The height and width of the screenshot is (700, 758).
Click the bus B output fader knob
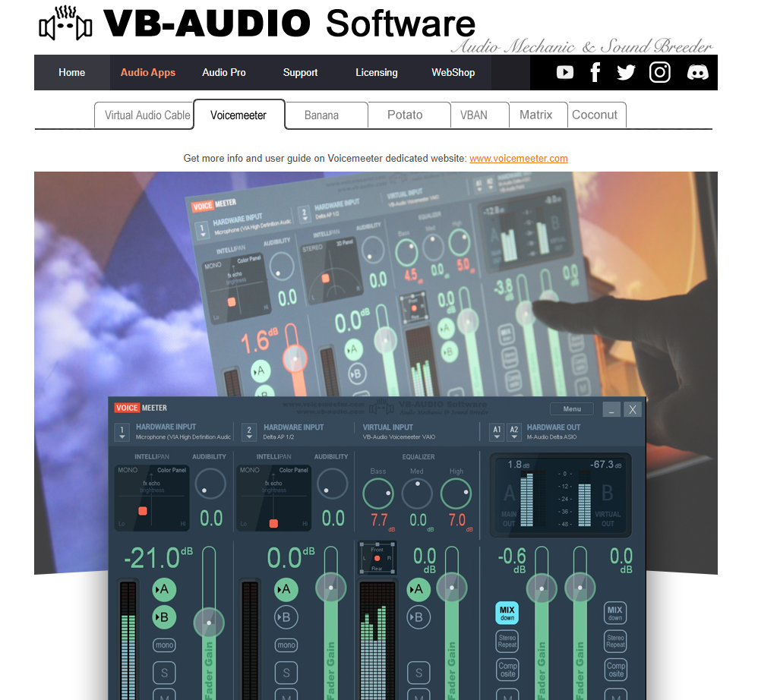(x=580, y=588)
